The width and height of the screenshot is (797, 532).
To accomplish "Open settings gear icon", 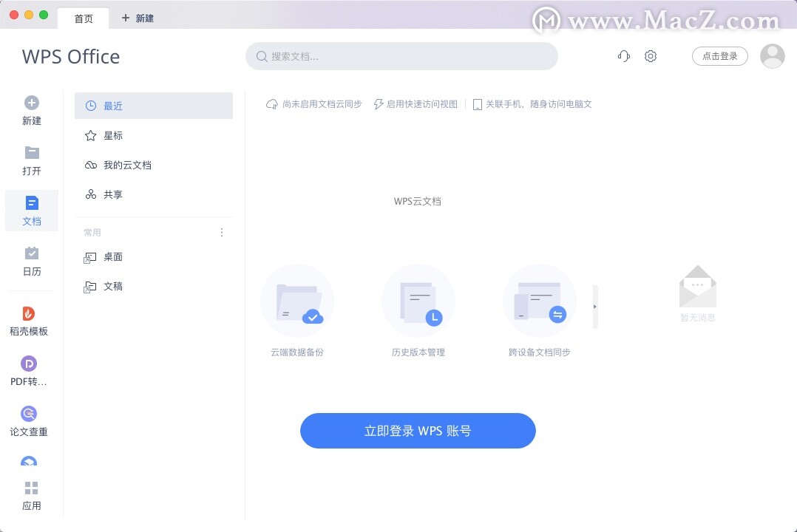I will [651, 56].
